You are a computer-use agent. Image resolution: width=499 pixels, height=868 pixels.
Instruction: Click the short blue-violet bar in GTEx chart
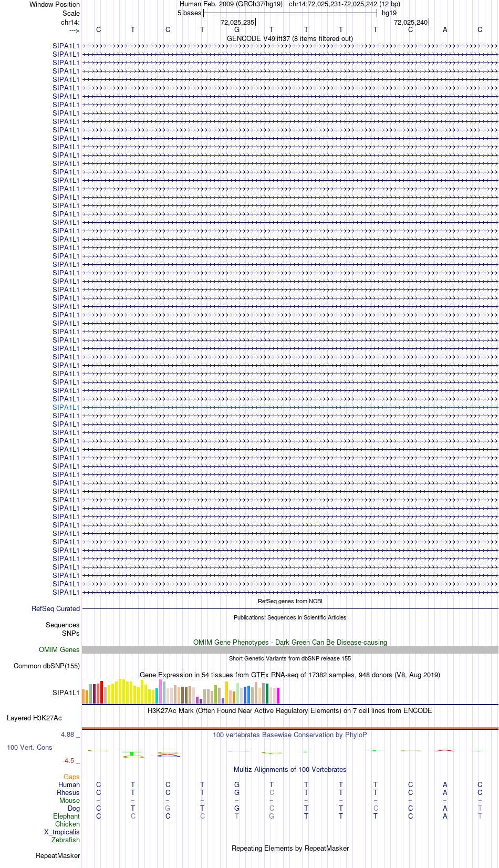point(223,701)
